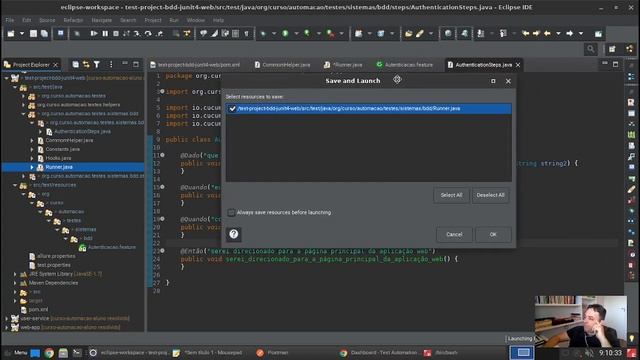Click the Step Over toolbar icon

click(x=148, y=33)
